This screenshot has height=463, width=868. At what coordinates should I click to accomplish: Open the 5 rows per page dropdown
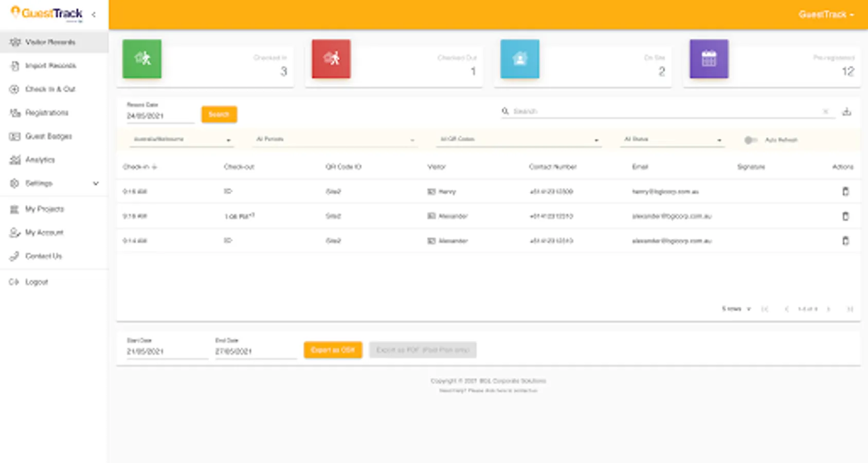(x=736, y=309)
